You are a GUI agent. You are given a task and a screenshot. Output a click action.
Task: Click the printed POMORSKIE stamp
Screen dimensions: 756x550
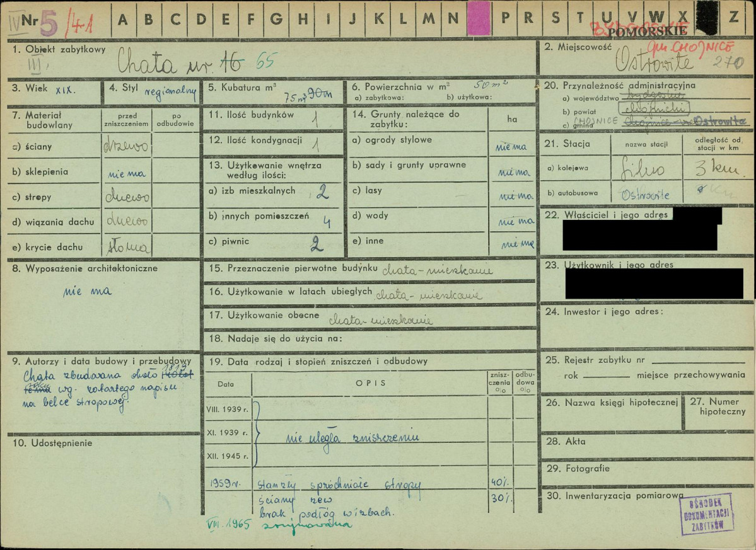tap(647, 32)
